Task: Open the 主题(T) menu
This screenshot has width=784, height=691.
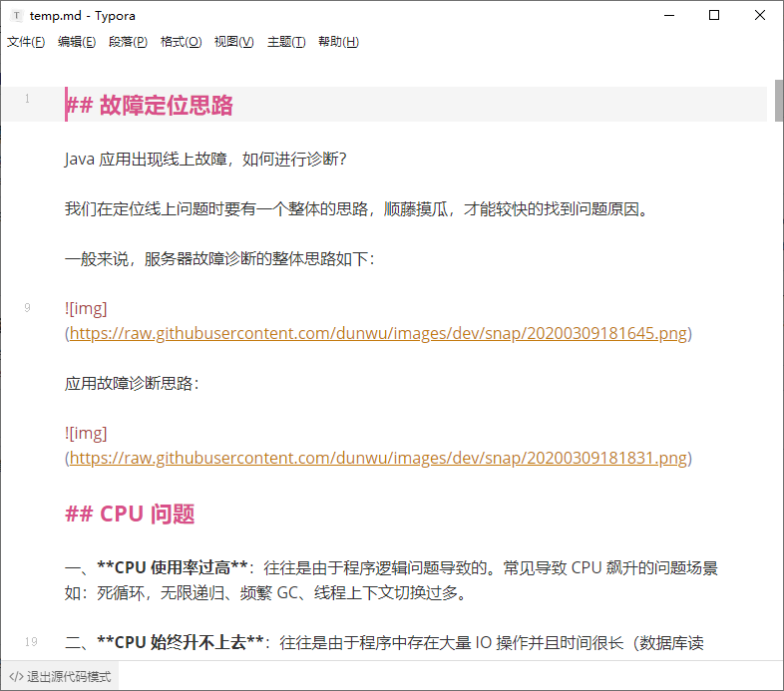Action: (286, 42)
